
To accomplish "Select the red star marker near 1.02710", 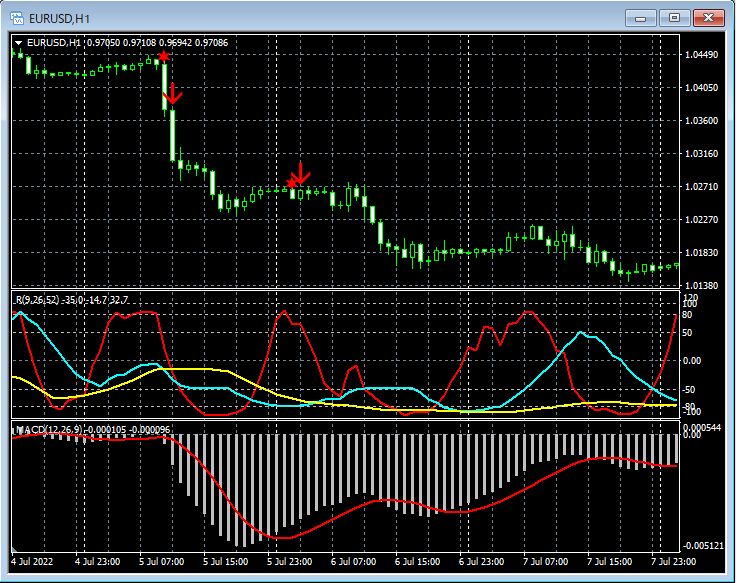I will pos(291,183).
